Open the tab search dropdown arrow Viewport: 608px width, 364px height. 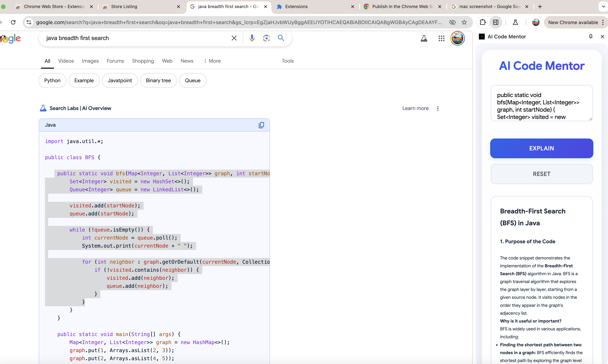(603, 7)
